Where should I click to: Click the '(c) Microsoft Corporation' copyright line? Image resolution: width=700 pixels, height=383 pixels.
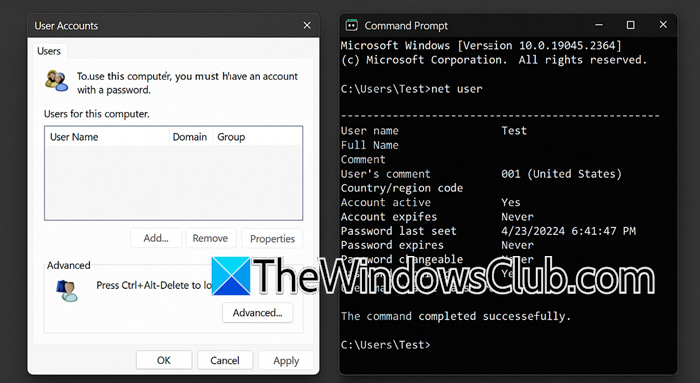coord(494,60)
